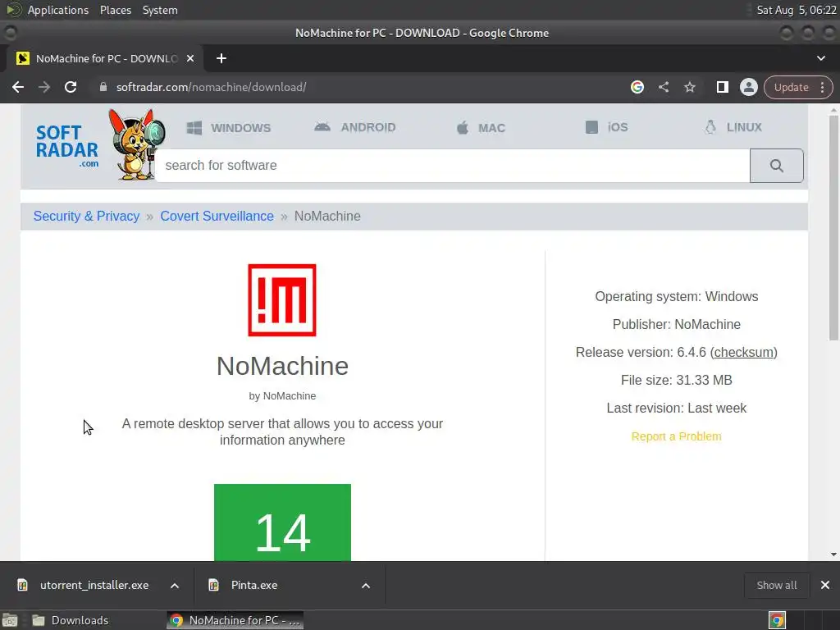
Task: Go back to the previous page
Action: click(x=18, y=87)
